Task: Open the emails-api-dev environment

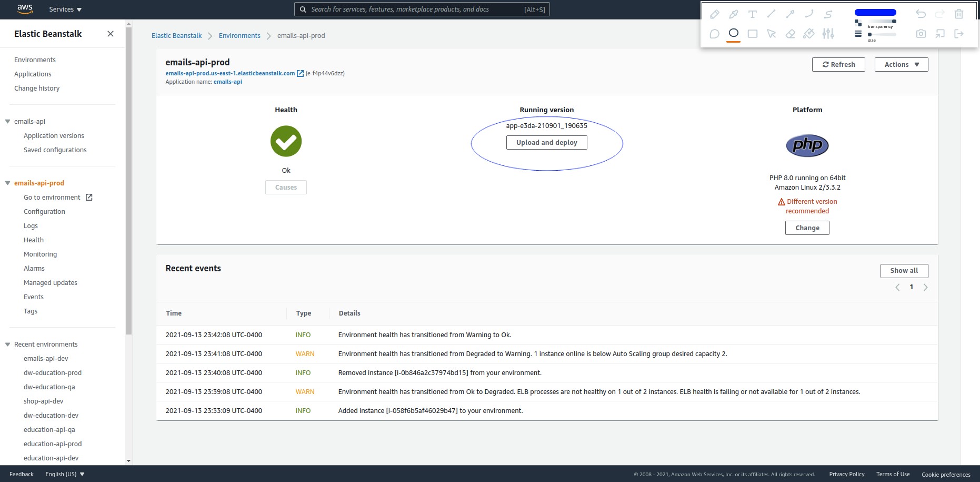Action: 46,359
